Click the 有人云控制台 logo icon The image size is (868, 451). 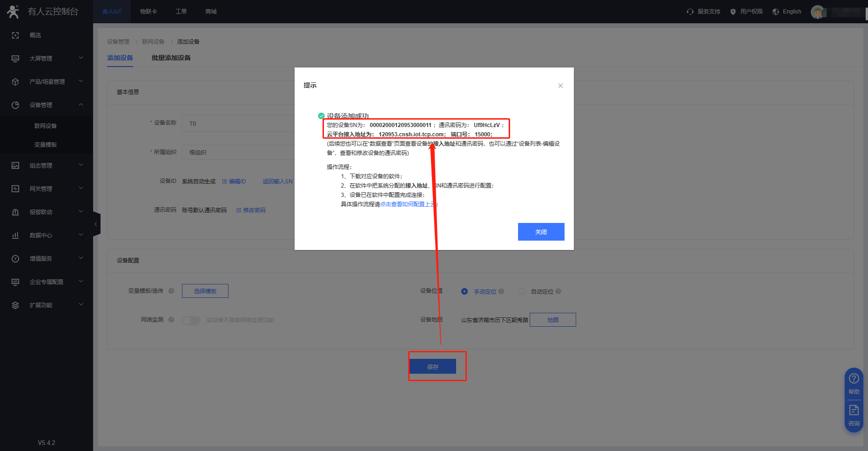[x=13, y=12]
